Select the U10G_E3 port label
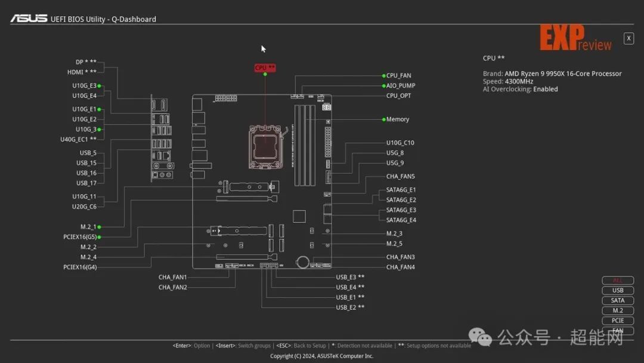 pyautogui.click(x=84, y=85)
